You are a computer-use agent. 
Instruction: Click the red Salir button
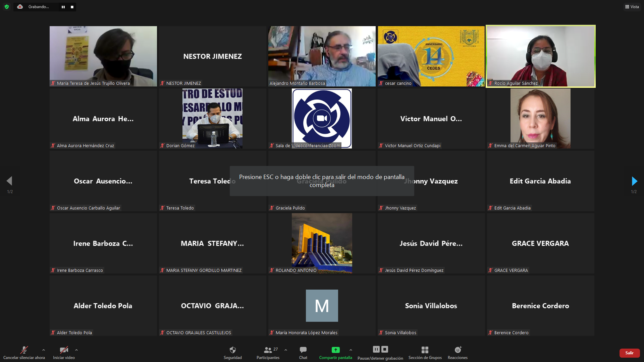630,353
